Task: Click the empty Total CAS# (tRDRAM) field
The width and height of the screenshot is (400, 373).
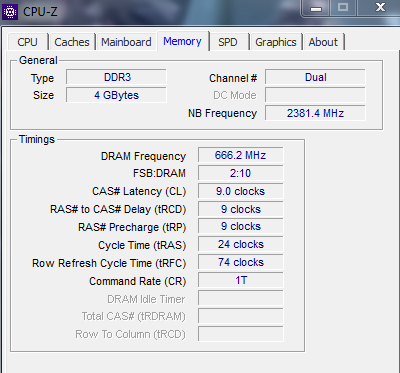Action: pyautogui.click(x=240, y=316)
